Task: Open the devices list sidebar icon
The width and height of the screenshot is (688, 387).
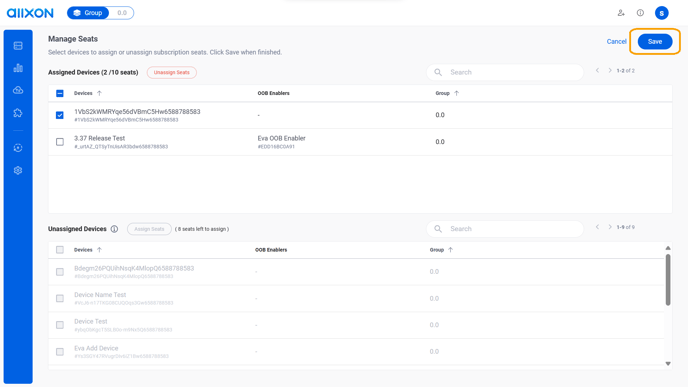Action: 18,46
